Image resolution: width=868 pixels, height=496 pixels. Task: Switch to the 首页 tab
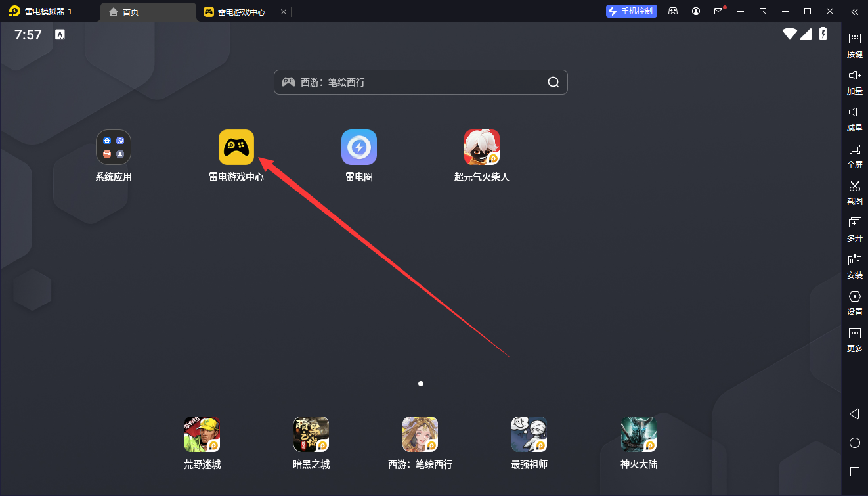click(149, 12)
